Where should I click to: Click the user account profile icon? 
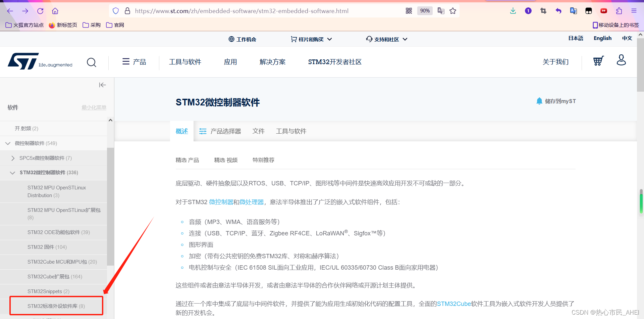coord(621,60)
